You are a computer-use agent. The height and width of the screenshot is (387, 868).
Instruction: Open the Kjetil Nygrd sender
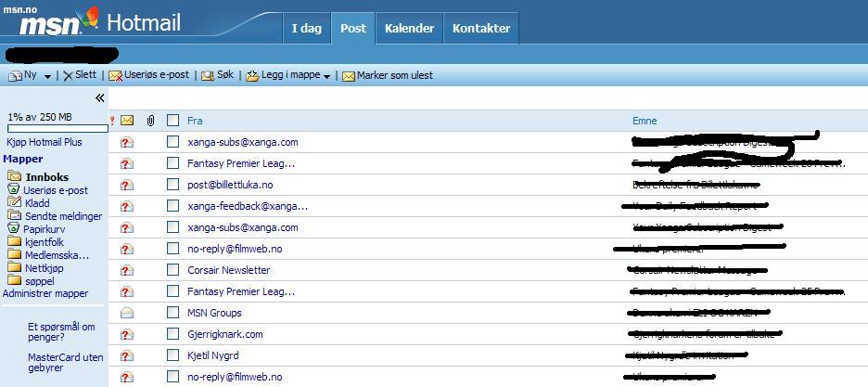tap(213, 355)
